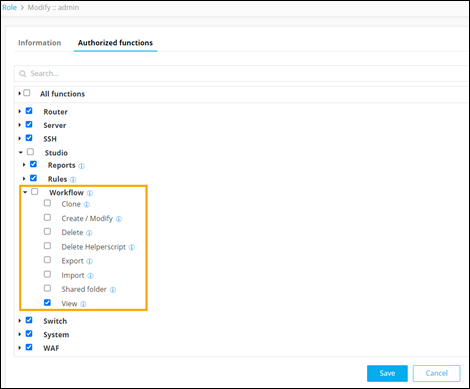Click the info icon next to Clone
470x389 pixels.
pyautogui.click(x=87, y=205)
